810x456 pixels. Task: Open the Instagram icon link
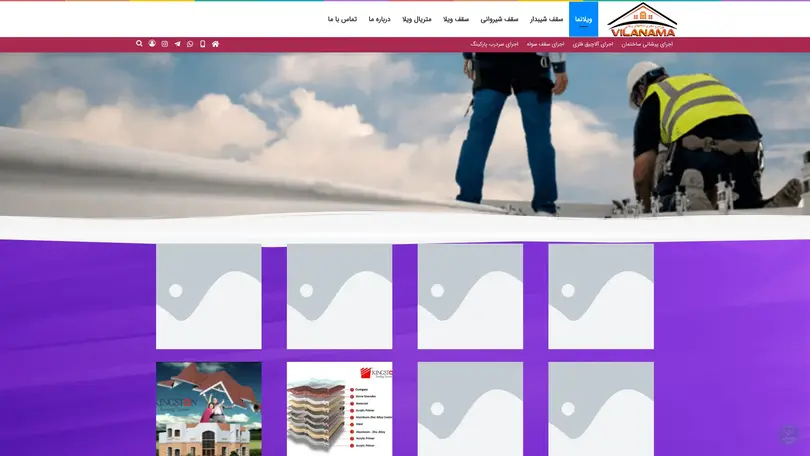click(x=164, y=44)
